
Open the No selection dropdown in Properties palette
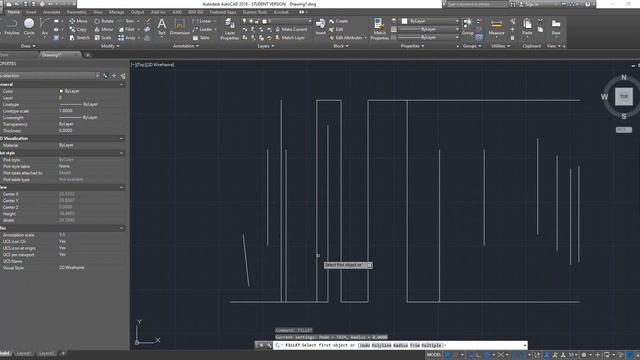coord(49,76)
